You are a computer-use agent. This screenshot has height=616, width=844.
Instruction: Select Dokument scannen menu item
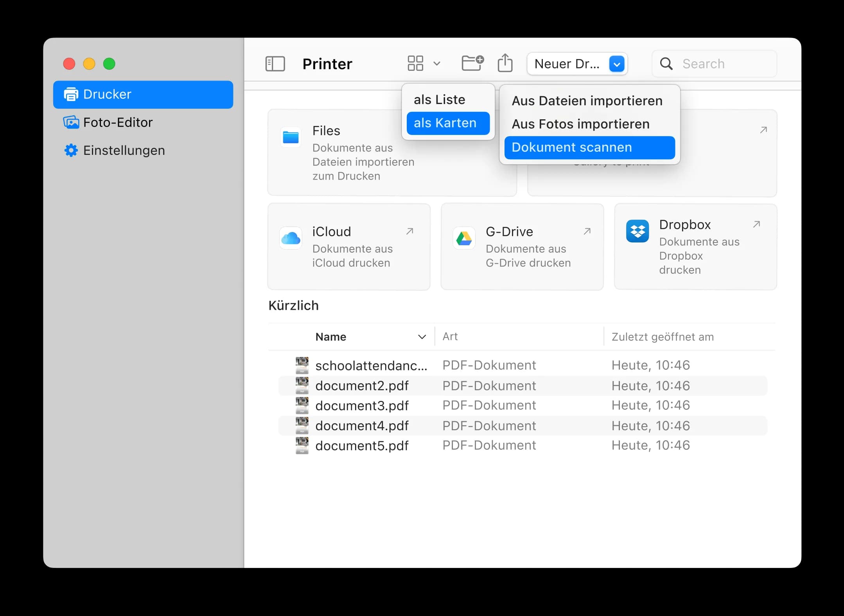pyautogui.click(x=589, y=147)
